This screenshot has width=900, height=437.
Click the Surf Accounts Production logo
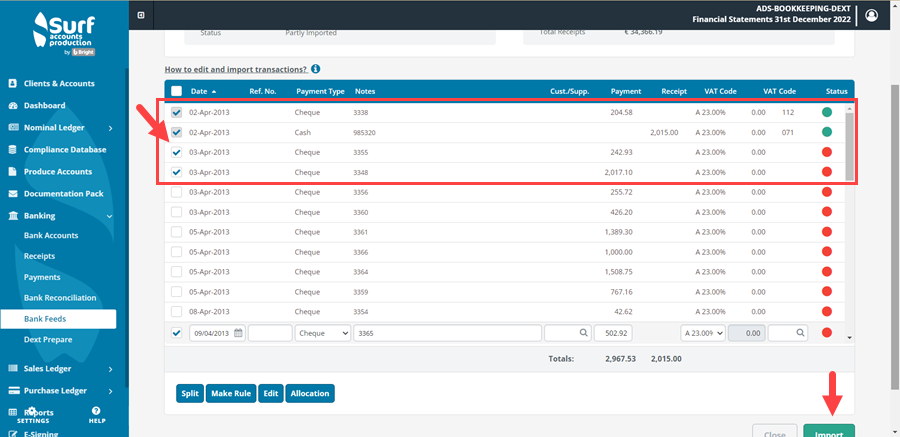click(64, 34)
